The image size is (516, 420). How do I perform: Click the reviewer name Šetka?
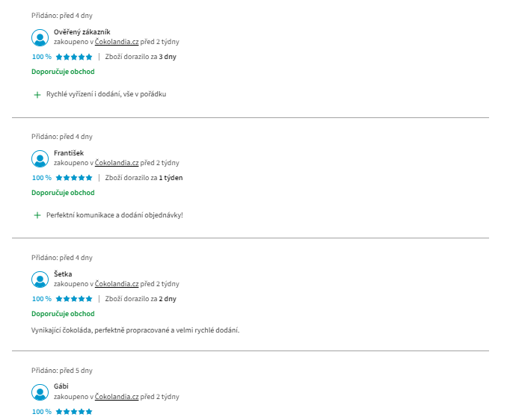click(63, 274)
